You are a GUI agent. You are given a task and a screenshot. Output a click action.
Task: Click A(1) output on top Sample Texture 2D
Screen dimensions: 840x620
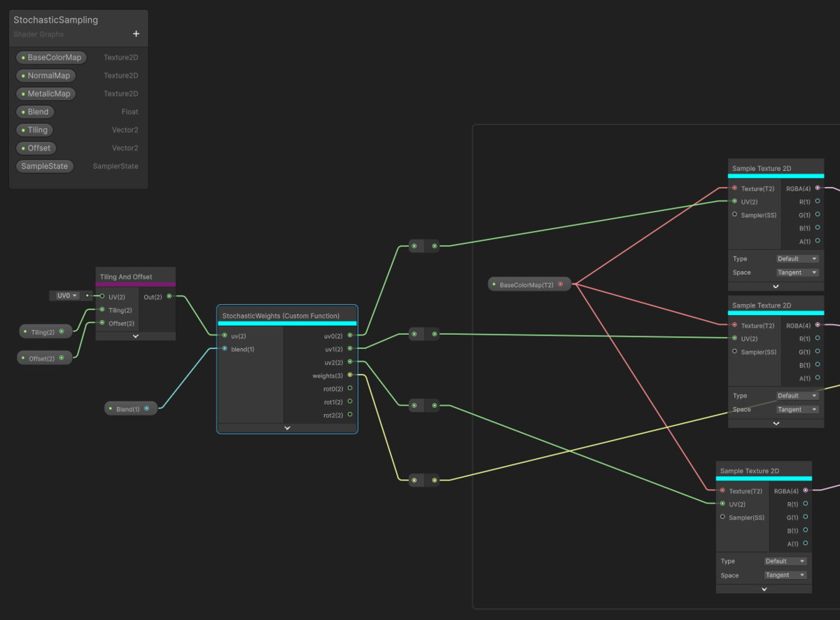pyautogui.click(x=817, y=241)
